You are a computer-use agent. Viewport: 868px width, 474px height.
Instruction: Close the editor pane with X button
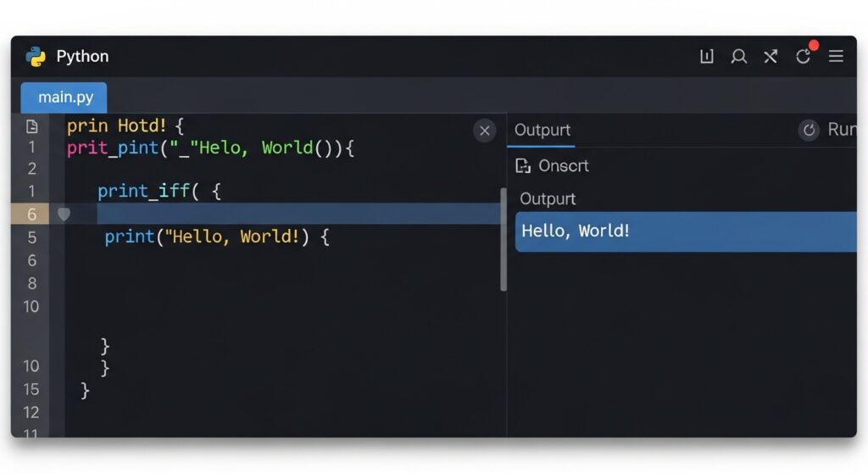[x=484, y=130]
